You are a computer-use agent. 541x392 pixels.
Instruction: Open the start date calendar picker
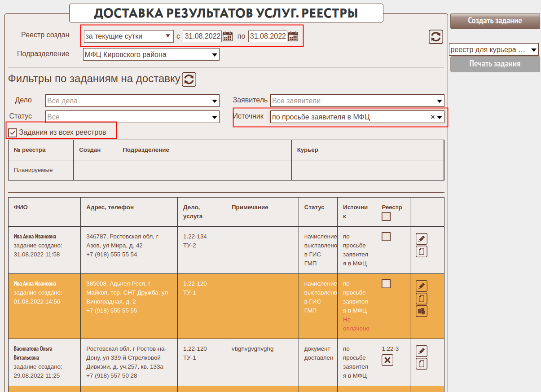(228, 36)
